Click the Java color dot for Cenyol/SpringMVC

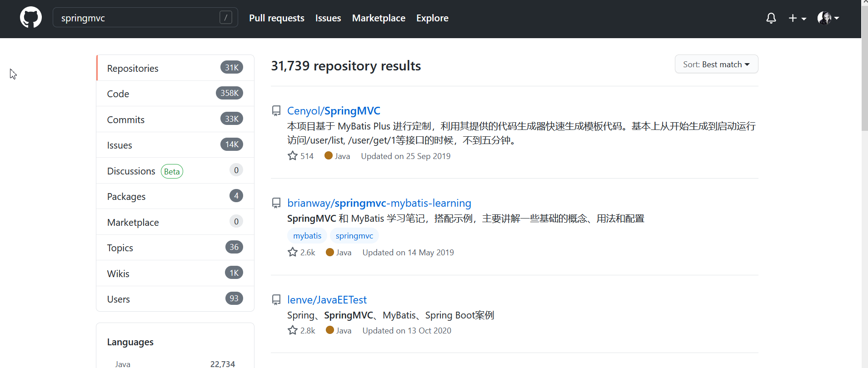pyautogui.click(x=329, y=156)
